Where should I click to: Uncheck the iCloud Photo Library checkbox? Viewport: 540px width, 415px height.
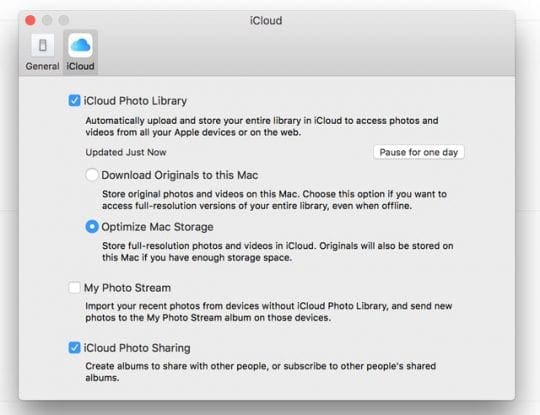(x=74, y=101)
